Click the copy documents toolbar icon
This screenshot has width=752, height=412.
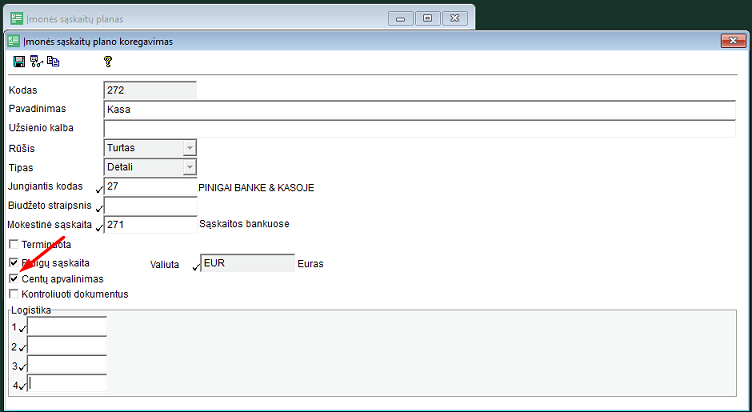point(53,61)
